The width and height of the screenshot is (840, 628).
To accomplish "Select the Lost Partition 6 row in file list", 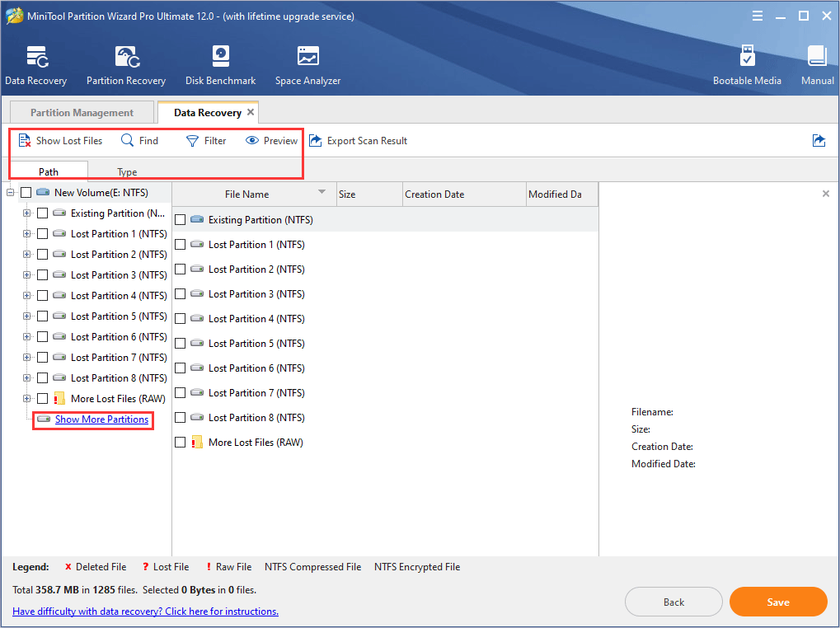I will (385, 368).
